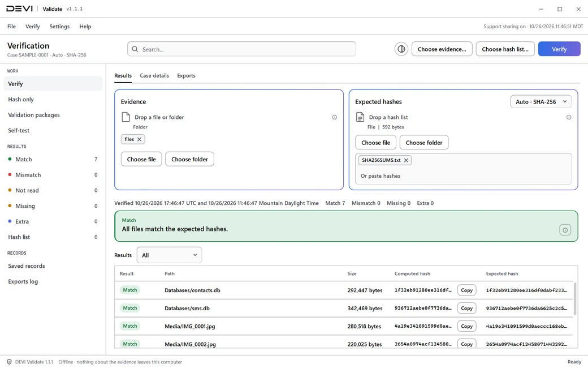Click the 'Support sharing on' status text

click(533, 26)
